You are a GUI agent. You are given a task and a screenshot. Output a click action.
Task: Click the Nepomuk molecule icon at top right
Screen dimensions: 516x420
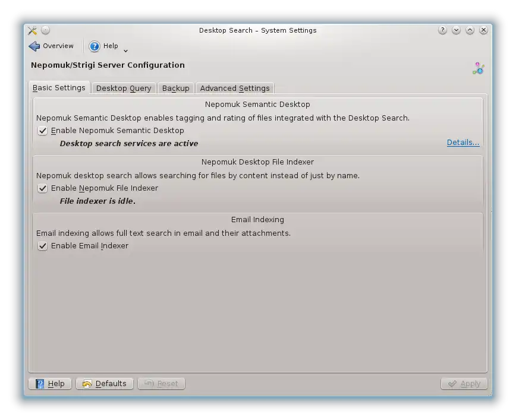click(x=479, y=68)
